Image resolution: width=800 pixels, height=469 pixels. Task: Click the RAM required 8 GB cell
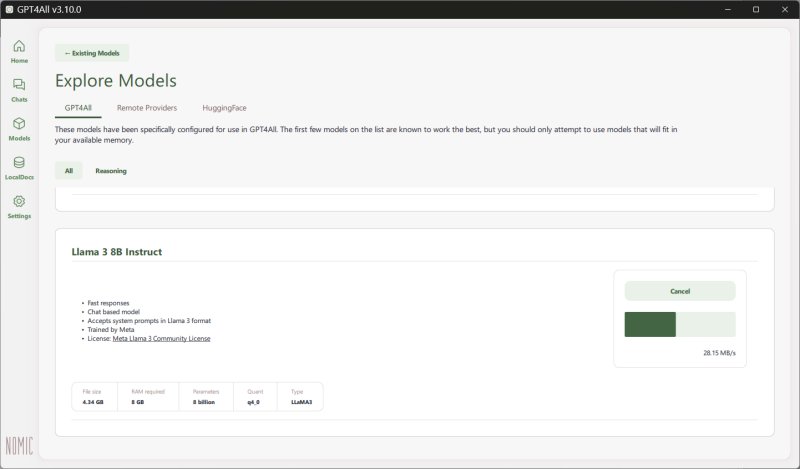(x=148, y=397)
